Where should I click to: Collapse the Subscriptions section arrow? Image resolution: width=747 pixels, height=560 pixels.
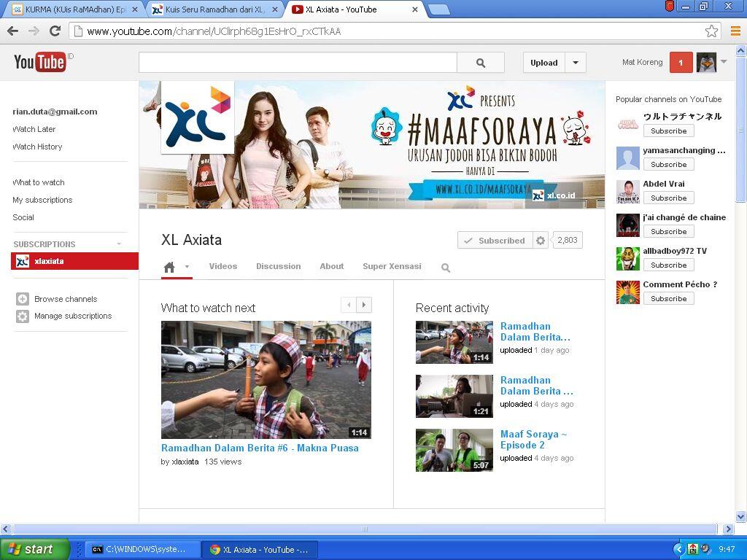pos(119,244)
